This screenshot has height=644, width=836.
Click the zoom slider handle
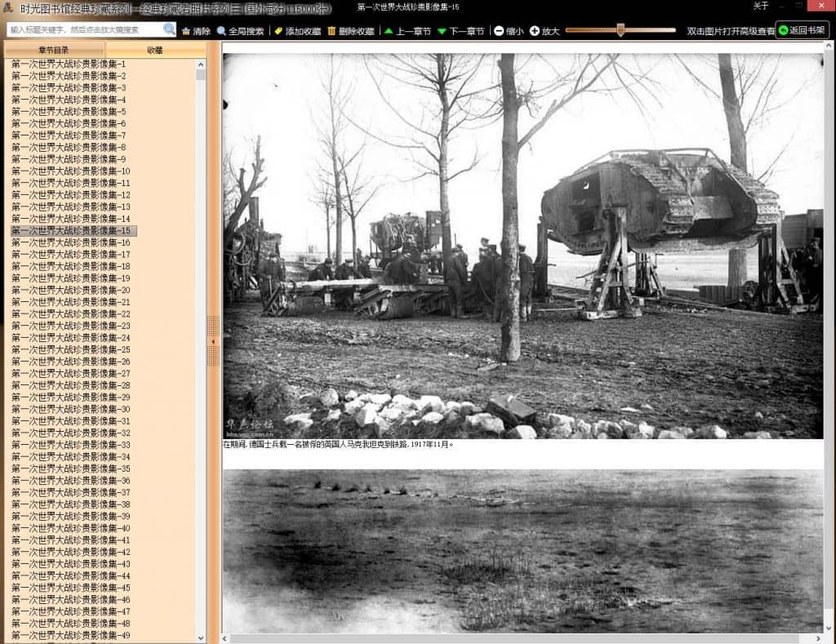(x=620, y=30)
